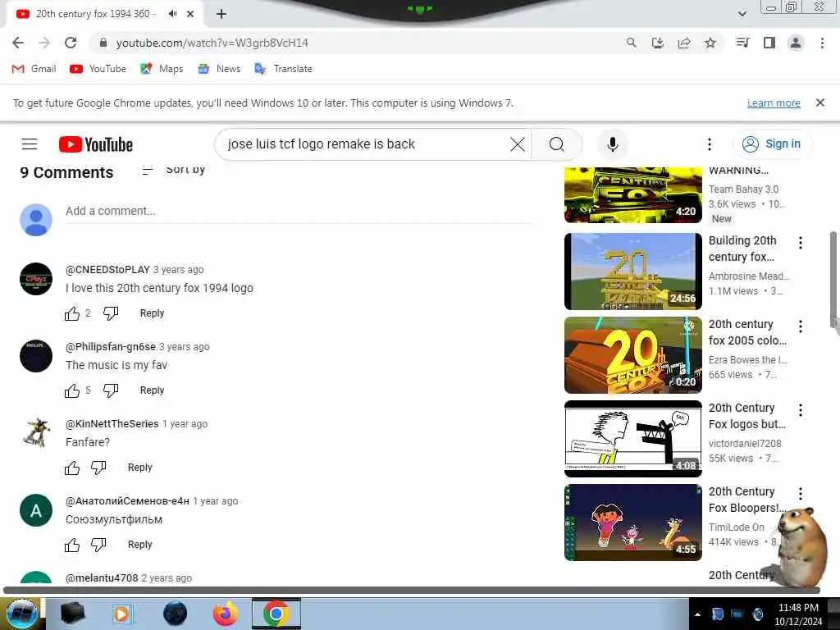
Task: Dismiss the Chrome update notification bar
Action: tap(819, 103)
